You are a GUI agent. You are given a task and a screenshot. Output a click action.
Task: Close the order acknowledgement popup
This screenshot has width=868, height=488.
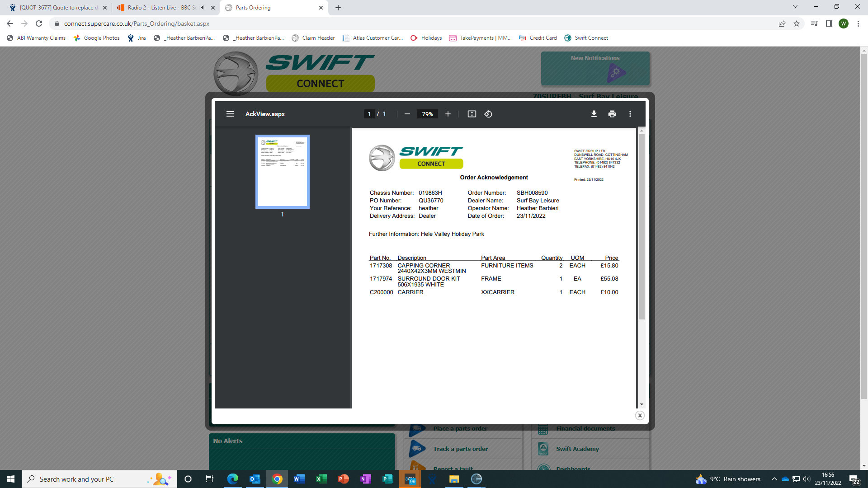(640, 415)
